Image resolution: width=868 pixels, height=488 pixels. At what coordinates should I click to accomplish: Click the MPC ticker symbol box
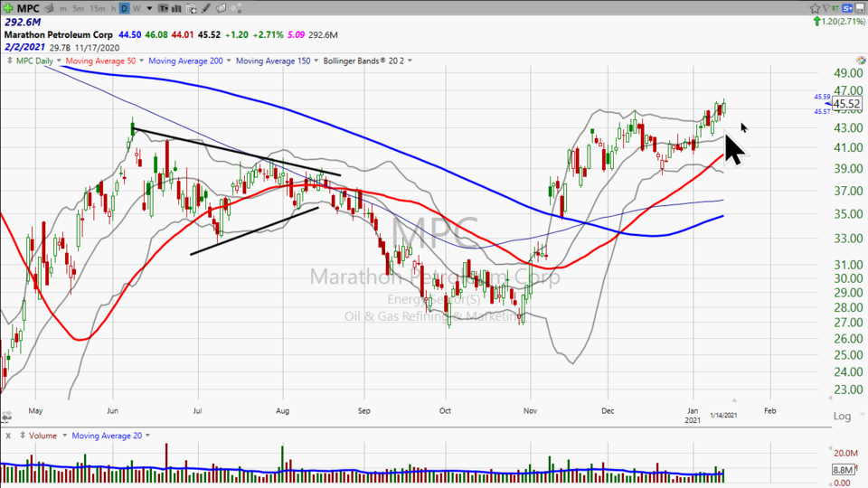[28, 8]
